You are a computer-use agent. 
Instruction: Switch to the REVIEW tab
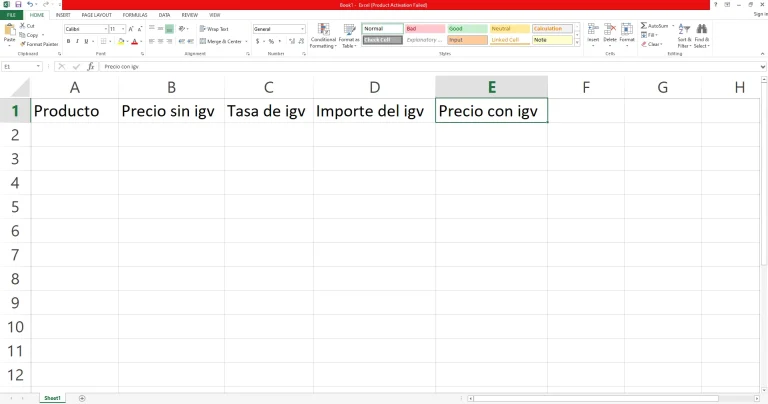190,15
